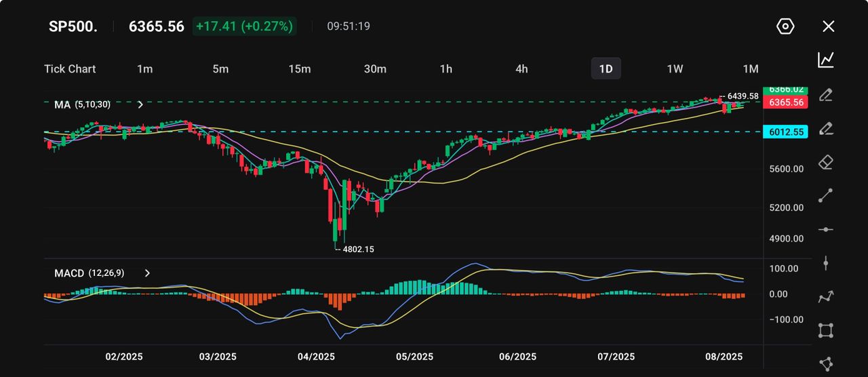Click the SP500. symbol name
The image size is (868, 377).
[73, 26]
